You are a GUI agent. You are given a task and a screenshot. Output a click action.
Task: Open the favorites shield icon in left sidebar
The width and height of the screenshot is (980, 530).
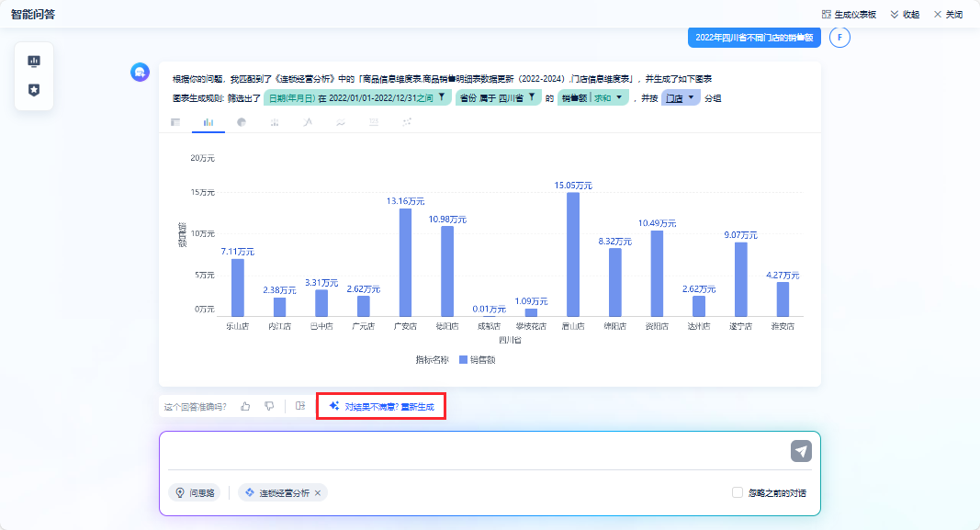click(34, 90)
